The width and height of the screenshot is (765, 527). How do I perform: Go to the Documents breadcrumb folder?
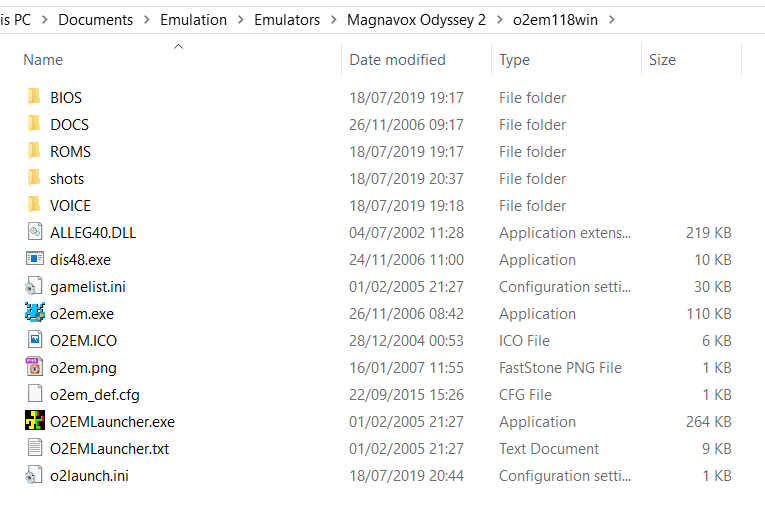coord(95,20)
